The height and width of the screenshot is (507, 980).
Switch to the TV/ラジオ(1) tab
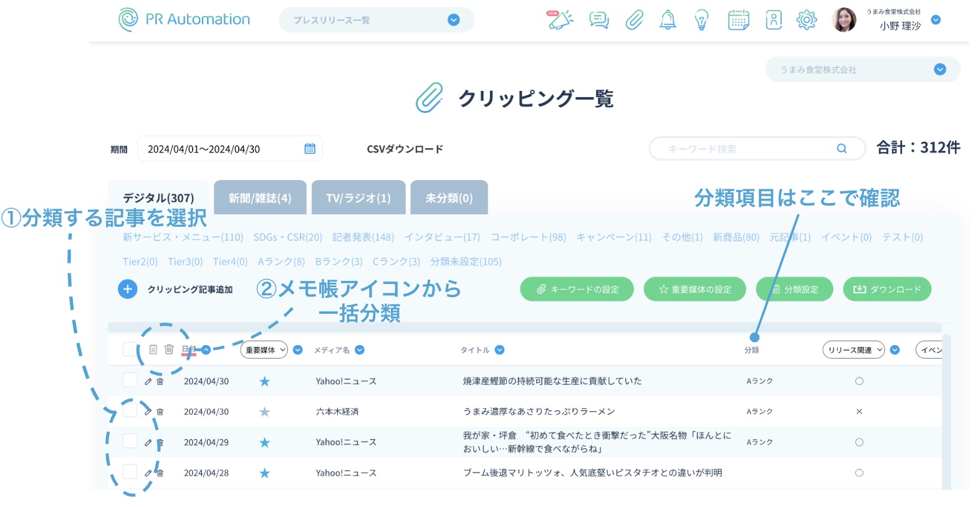coord(358,198)
